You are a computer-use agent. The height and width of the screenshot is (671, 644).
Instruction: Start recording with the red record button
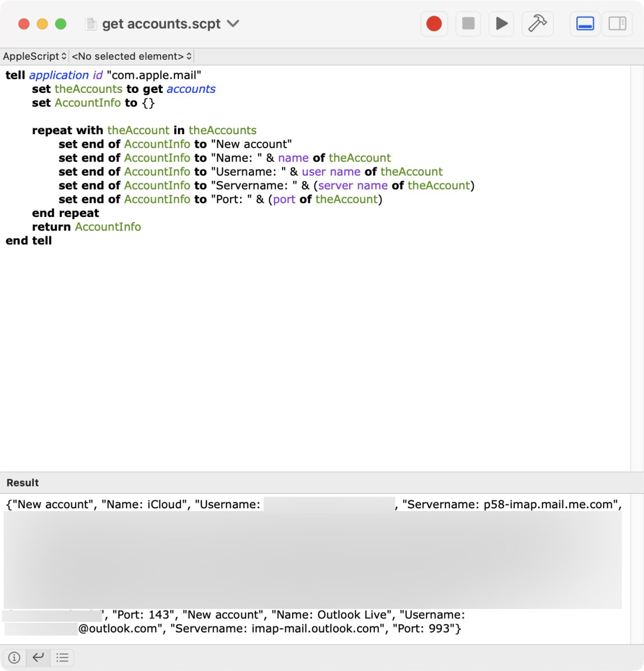(x=434, y=23)
